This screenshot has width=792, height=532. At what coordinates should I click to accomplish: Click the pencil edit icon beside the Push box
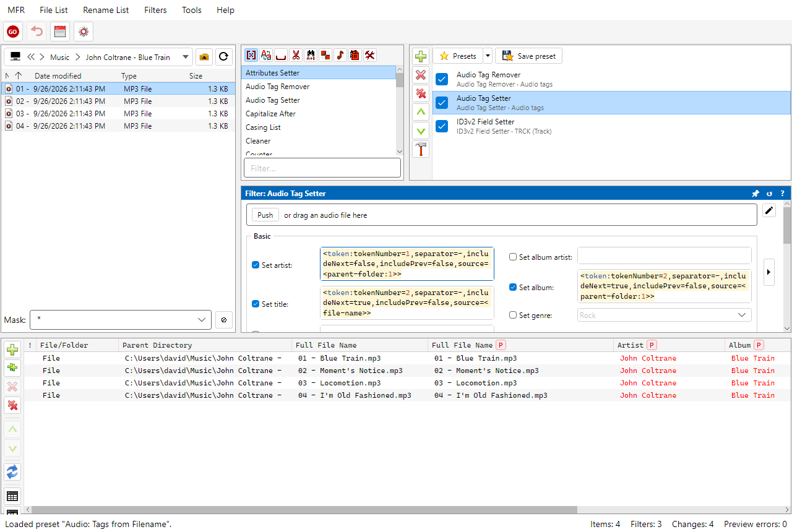coord(769,210)
